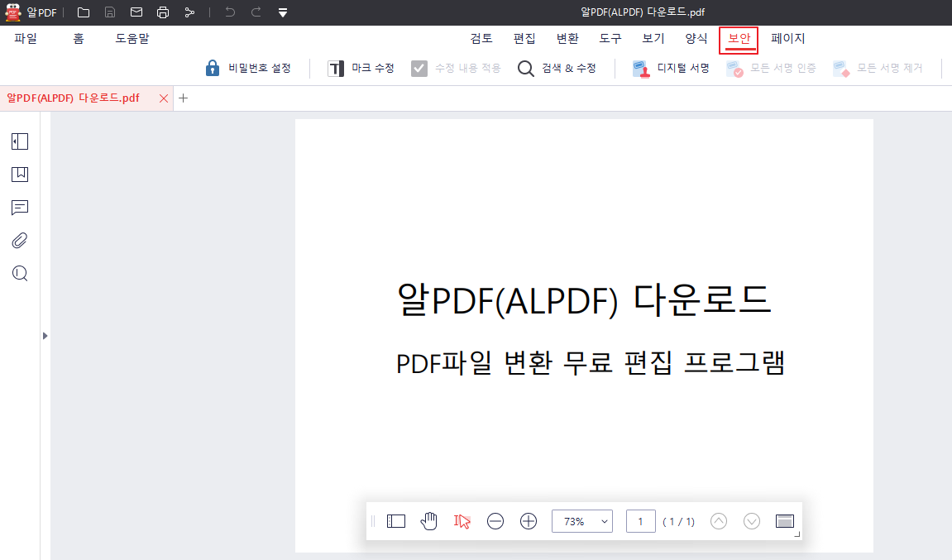Select the Hand tool in the viewer toolbar
This screenshot has height=560, width=952.
click(429, 520)
